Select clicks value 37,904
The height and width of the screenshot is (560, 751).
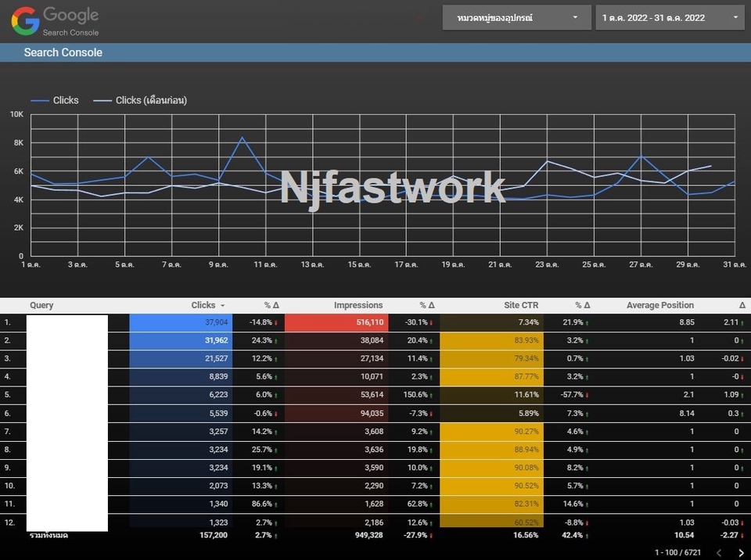pos(217,322)
